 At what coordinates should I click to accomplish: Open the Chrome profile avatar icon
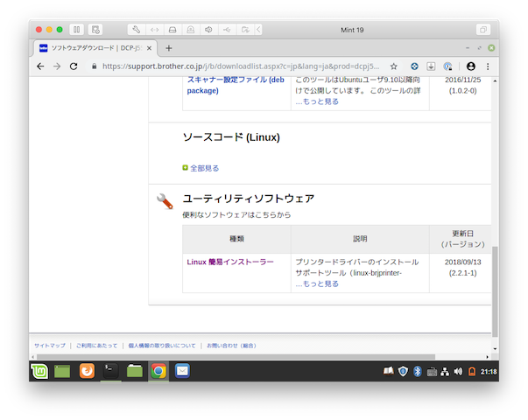click(471, 66)
